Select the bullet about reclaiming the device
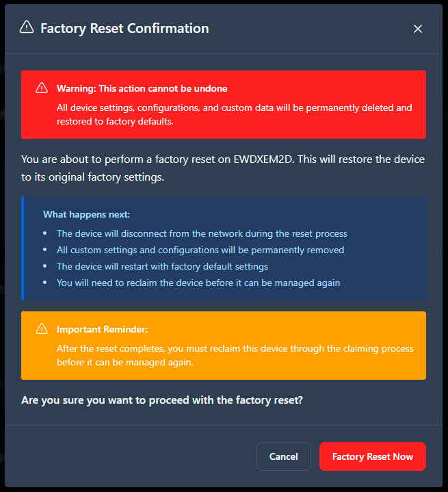Screen dimensions: 448x492 click(198, 283)
